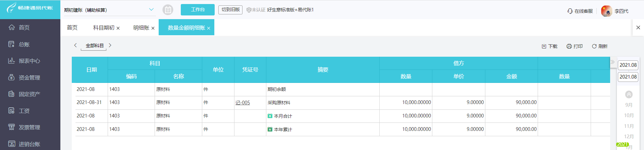Open 报表中心 chart icon
644x150 pixels.
(x=12, y=61)
